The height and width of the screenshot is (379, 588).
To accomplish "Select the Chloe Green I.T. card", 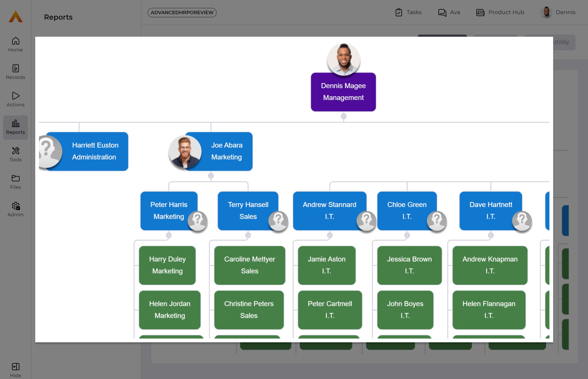I will pos(407,211).
